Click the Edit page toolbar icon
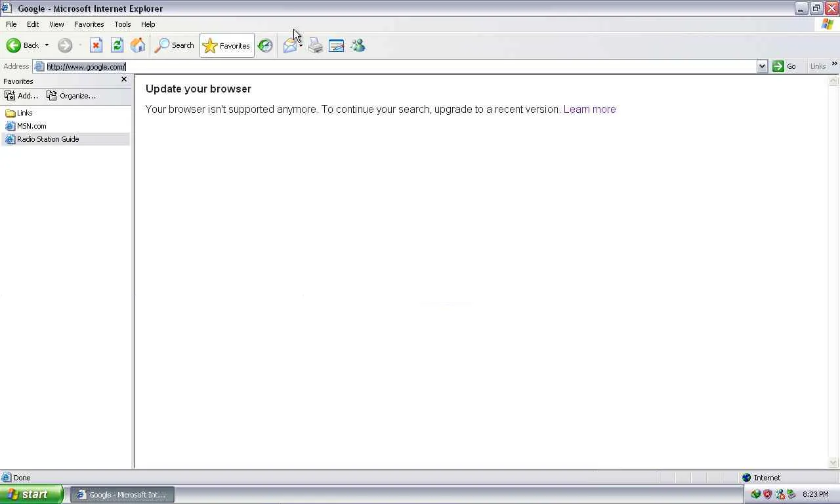The image size is (840, 504). pyautogui.click(x=336, y=45)
